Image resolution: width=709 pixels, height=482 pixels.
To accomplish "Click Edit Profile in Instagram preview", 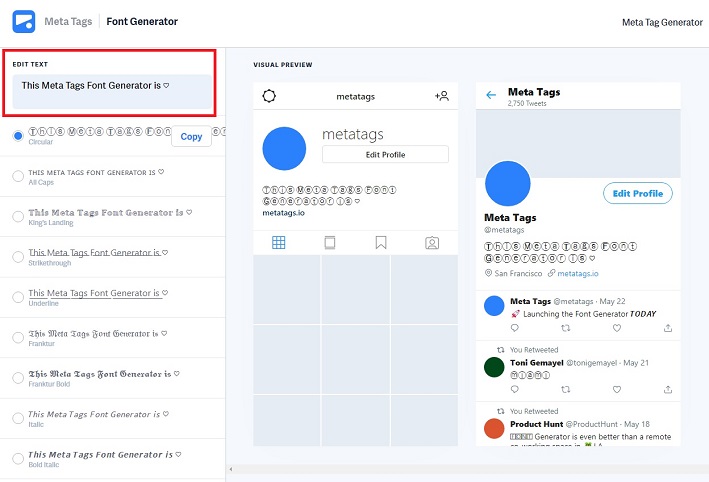I will tap(385, 154).
